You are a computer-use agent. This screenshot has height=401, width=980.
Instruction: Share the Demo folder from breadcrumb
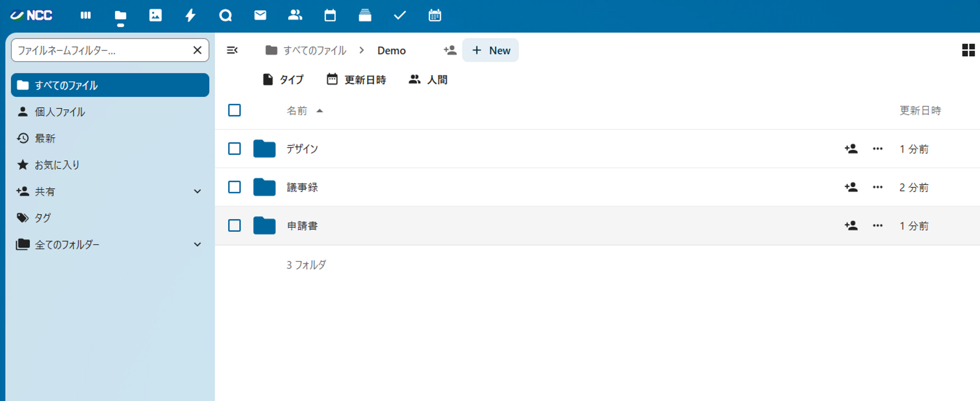coord(450,50)
